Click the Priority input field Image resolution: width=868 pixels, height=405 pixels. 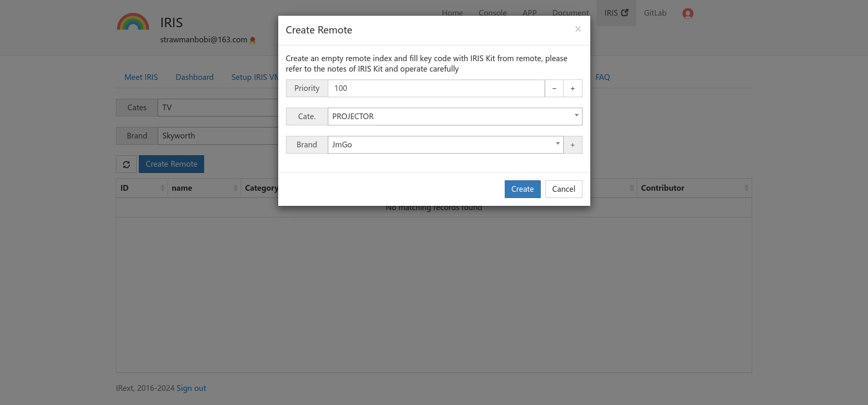click(436, 88)
